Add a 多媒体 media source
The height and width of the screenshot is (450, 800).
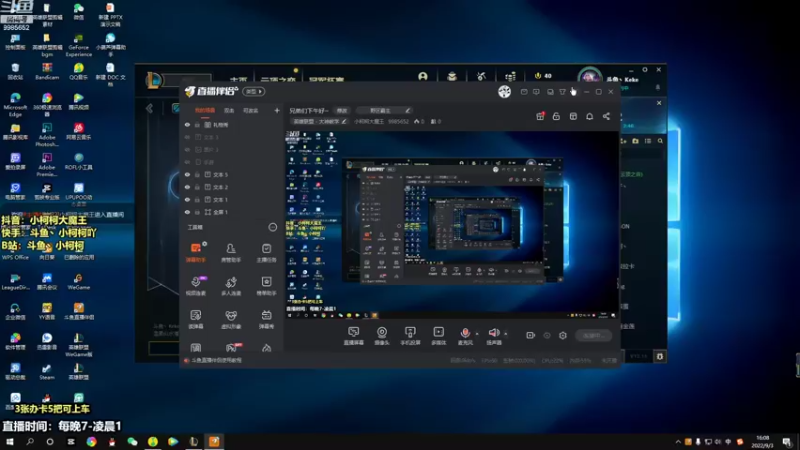click(439, 336)
